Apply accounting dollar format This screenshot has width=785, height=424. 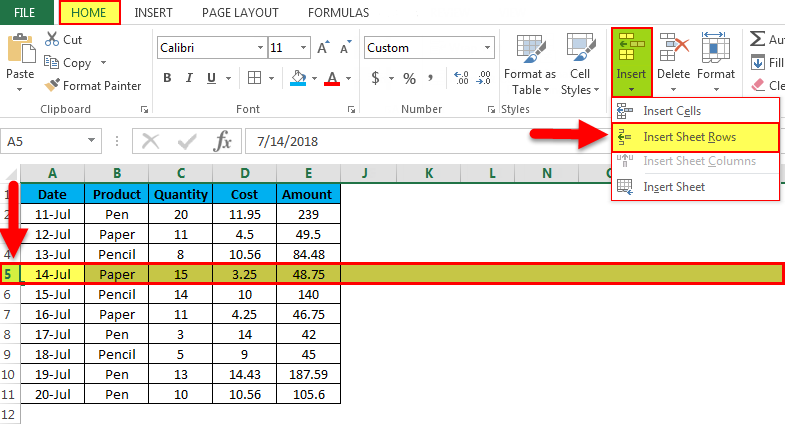[375, 78]
